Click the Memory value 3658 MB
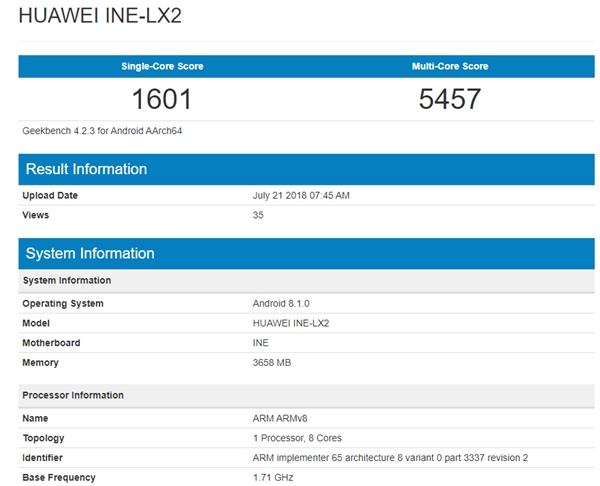The image size is (600, 486). click(272, 363)
